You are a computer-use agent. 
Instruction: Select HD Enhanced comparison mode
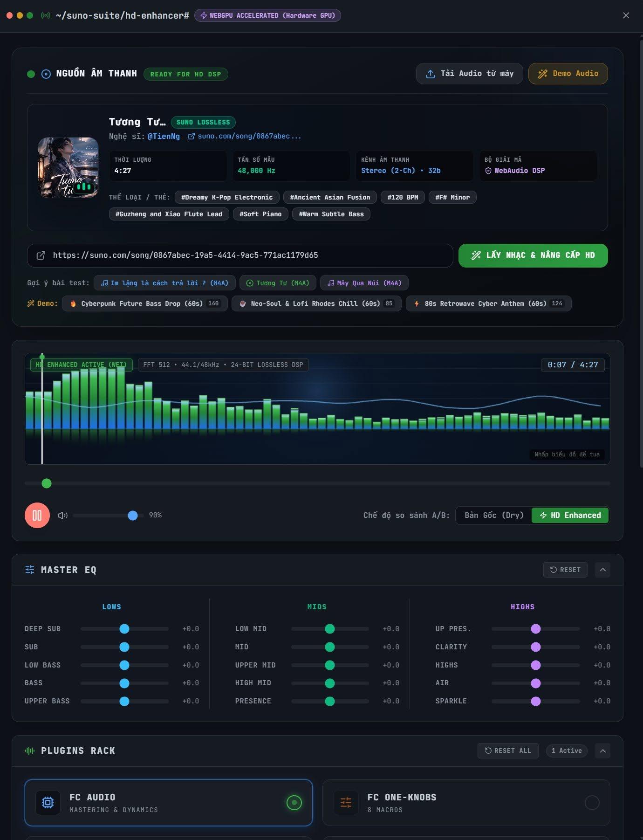click(570, 515)
